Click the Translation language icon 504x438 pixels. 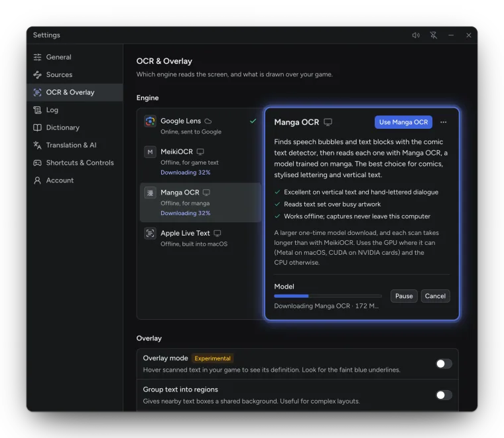[x=37, y=145]
